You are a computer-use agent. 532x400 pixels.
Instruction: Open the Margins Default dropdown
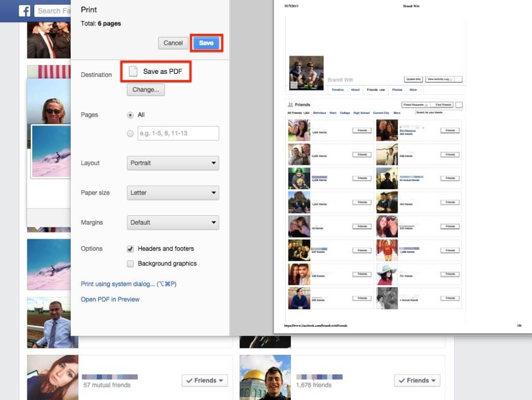tap(172, 223)
